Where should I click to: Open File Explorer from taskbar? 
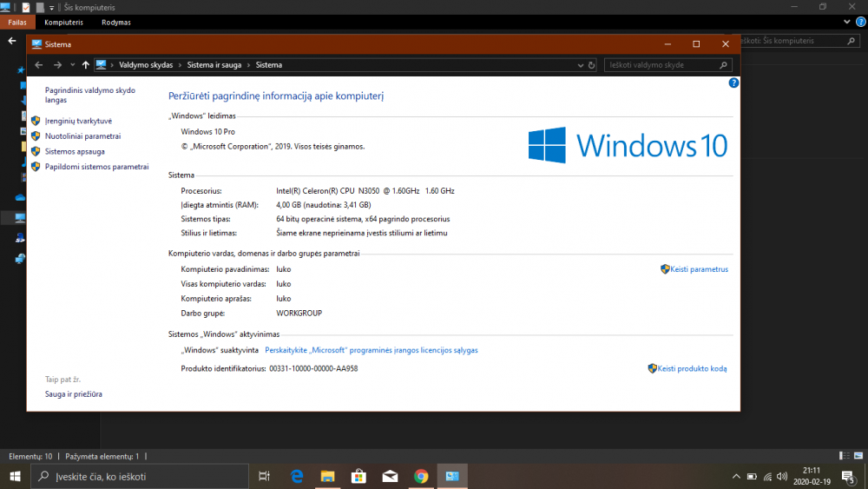click(x=328, y=476)
